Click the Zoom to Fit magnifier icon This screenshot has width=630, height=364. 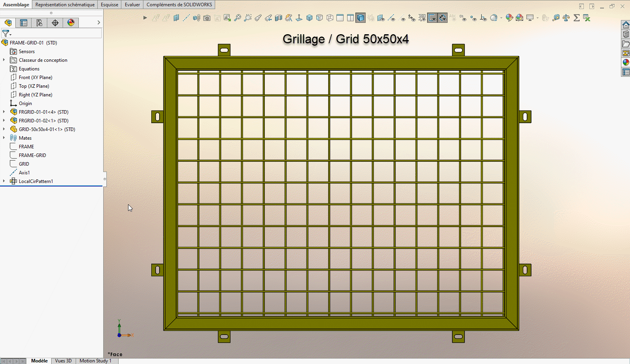tap(238, 18)
